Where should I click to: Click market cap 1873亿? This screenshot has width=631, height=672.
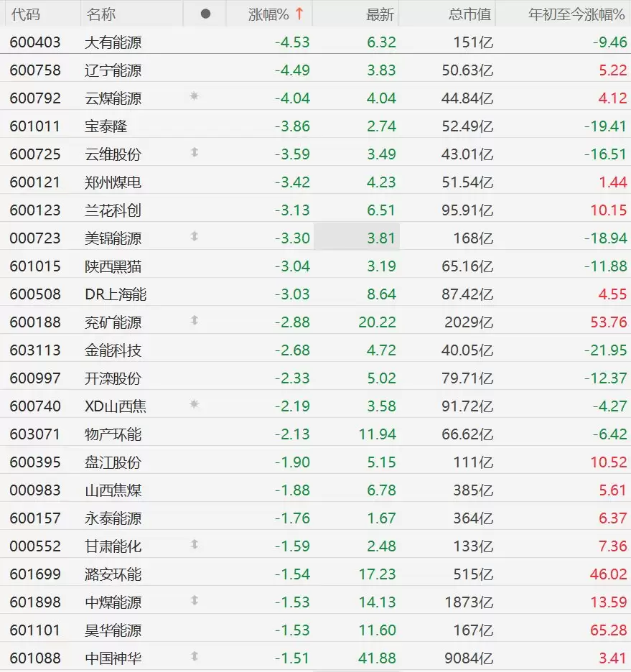point(469,602)
